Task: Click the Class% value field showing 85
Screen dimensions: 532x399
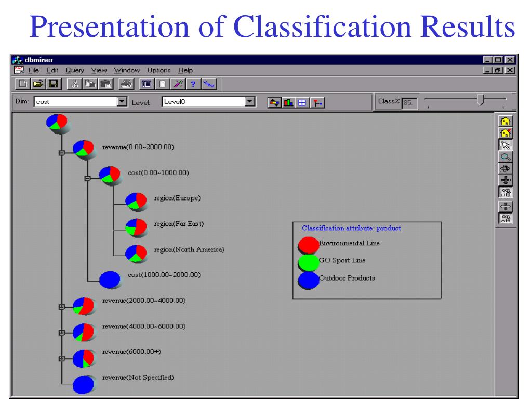Action: [x=409, y=103]
